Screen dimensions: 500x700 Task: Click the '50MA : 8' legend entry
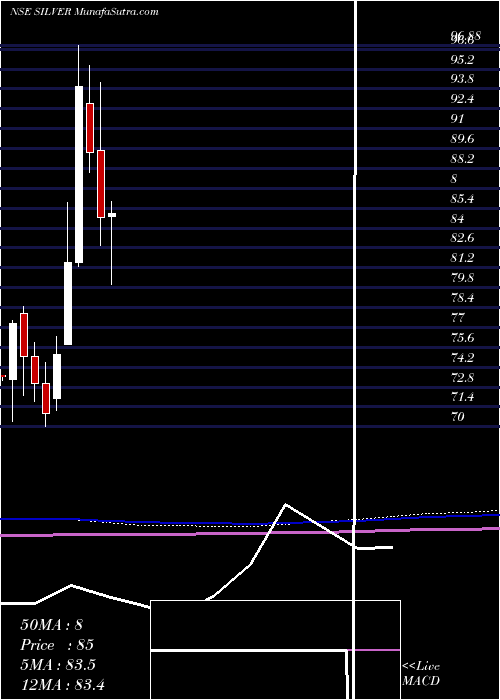(x=52, y=625)
